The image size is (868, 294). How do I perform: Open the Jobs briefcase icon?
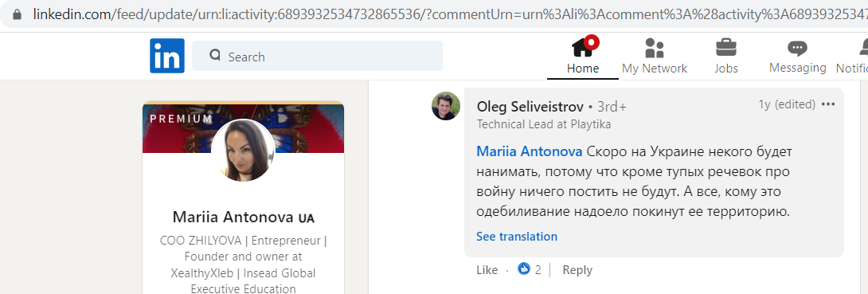(x=725, y=47)
